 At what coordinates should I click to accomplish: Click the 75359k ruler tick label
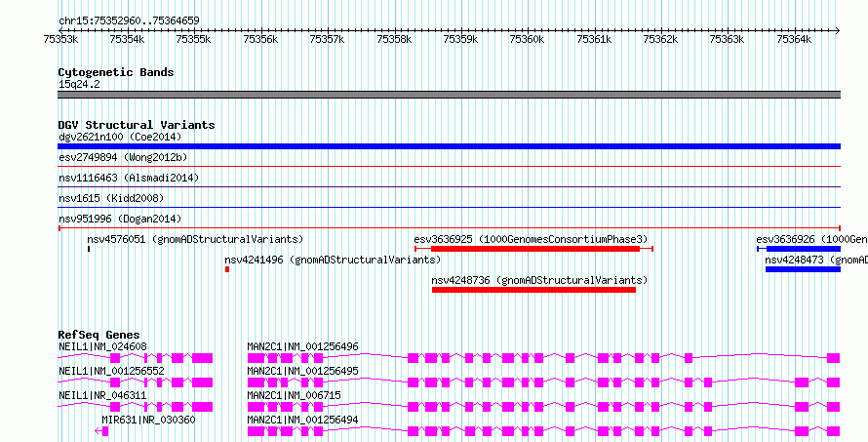tap(460, 39)
